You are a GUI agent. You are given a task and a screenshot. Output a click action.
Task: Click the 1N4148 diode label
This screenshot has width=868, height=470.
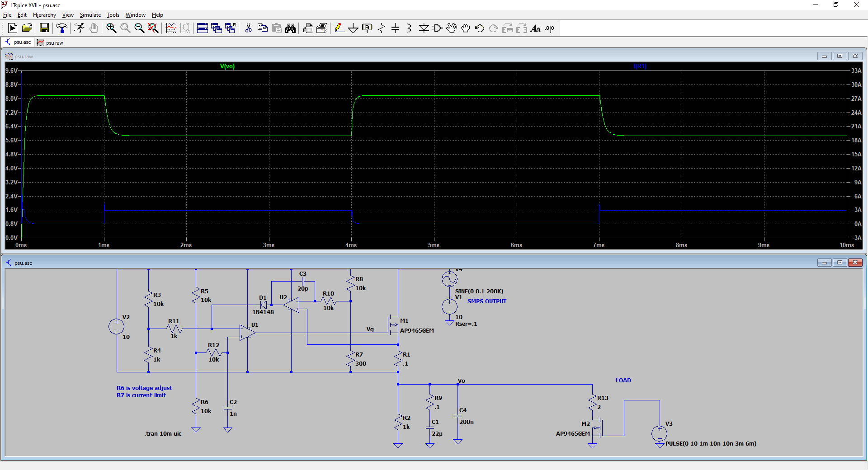pyautogui.click(x=263, y=312)
